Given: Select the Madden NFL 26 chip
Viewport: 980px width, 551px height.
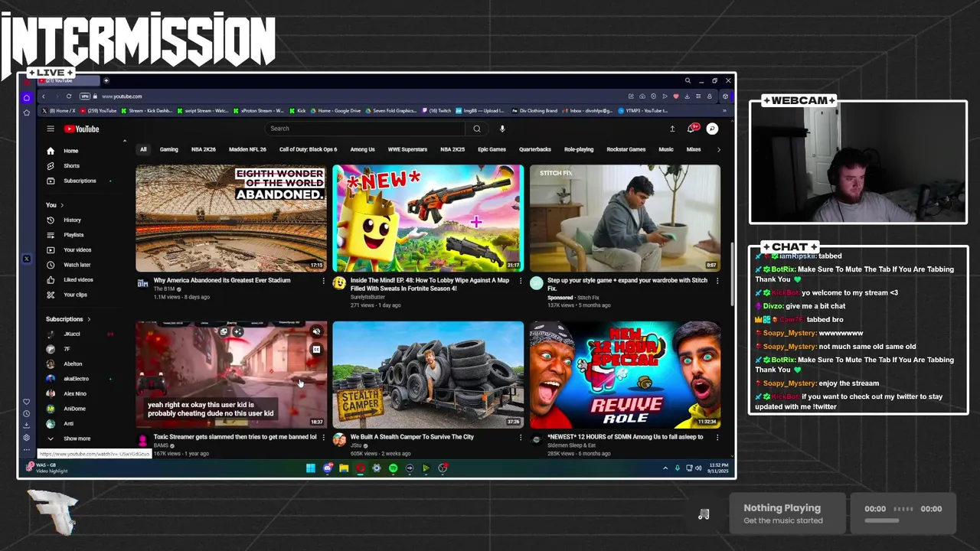Looking at the screenshot, I should coord(247,149).
